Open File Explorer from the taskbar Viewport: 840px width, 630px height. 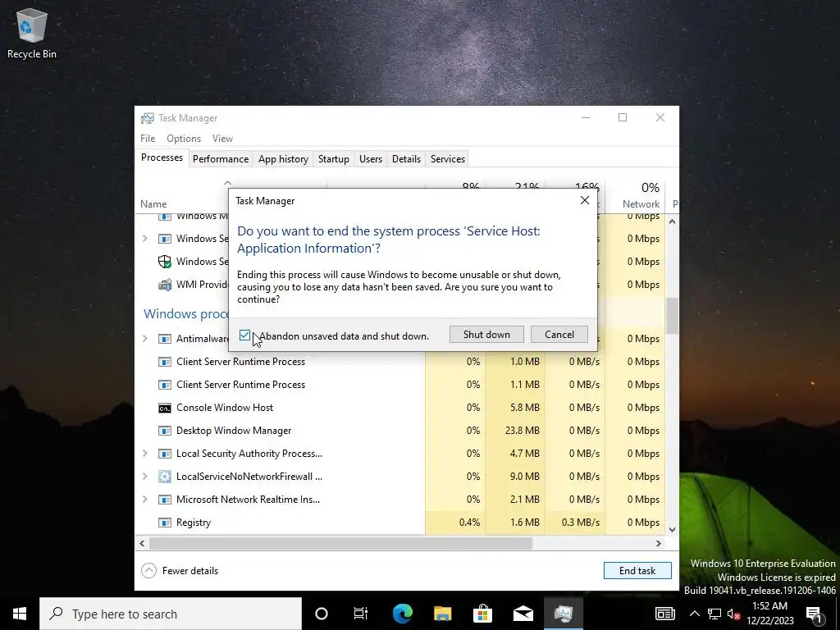click(442, 614)
